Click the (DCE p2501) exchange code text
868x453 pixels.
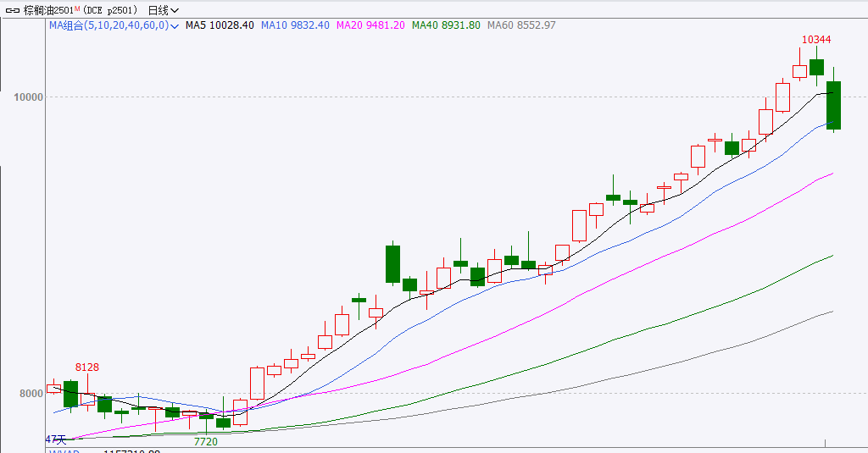[110, 10]
